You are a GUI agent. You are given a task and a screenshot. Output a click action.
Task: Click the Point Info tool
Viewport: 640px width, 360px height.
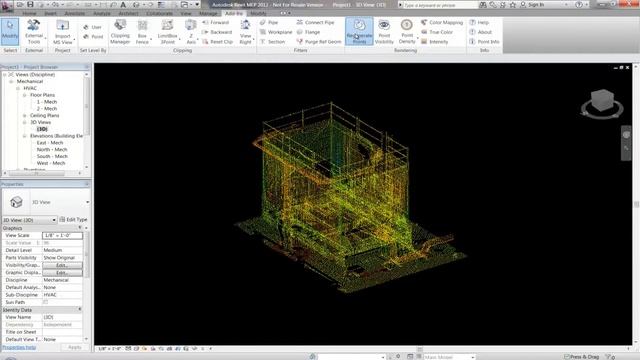tap(484, 42)
